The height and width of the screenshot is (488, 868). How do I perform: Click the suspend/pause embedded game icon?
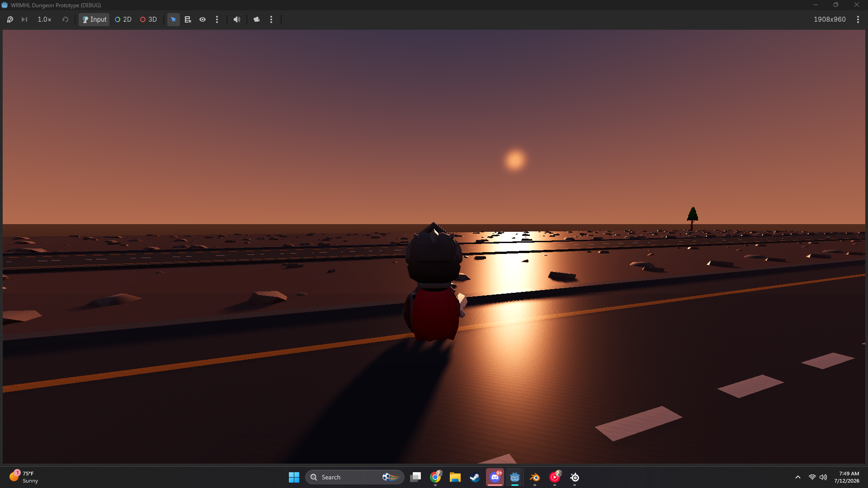coord(10,19)
